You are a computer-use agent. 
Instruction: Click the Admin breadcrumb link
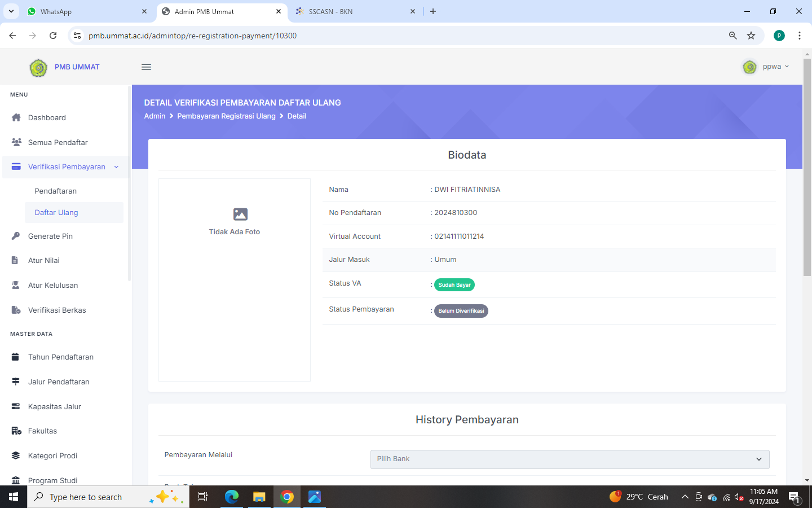click(x=155, y=116)
